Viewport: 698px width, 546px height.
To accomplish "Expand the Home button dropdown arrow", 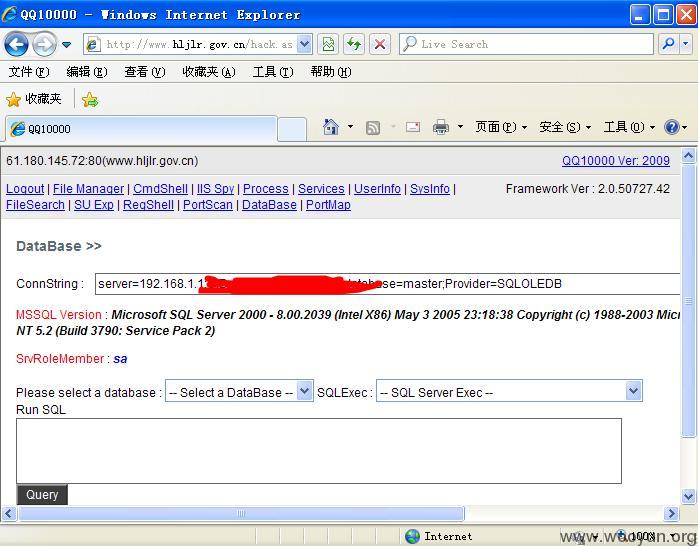I will coord(351,127).
